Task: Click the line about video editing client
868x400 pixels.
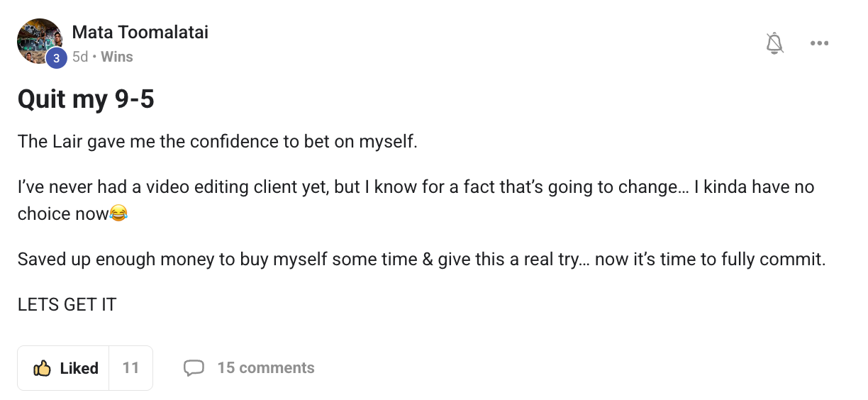Action: tap(416, 188)
